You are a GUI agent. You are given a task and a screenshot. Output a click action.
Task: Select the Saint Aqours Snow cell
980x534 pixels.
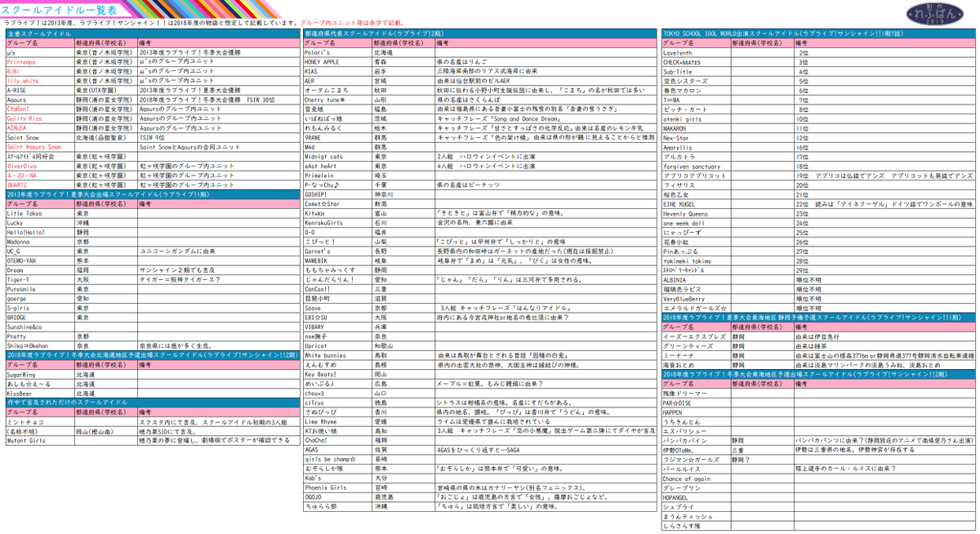point(40,146)
